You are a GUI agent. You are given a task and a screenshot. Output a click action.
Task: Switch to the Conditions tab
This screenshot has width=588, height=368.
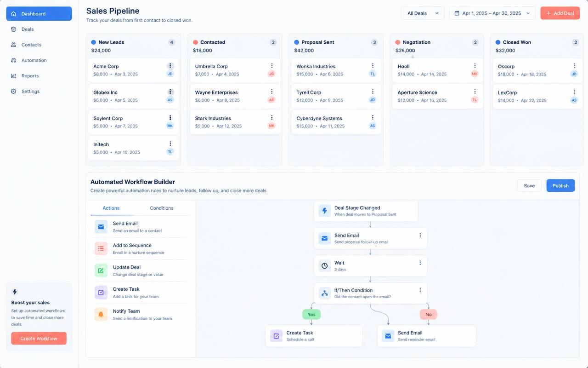(x=162, y=208)
